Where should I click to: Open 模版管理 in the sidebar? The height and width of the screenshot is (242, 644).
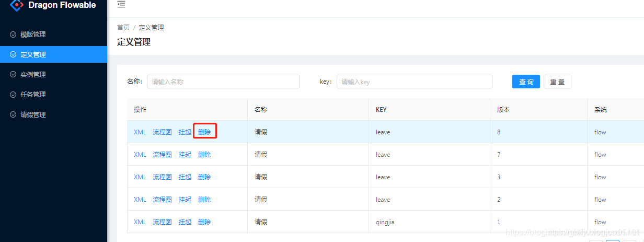[53, 34]
